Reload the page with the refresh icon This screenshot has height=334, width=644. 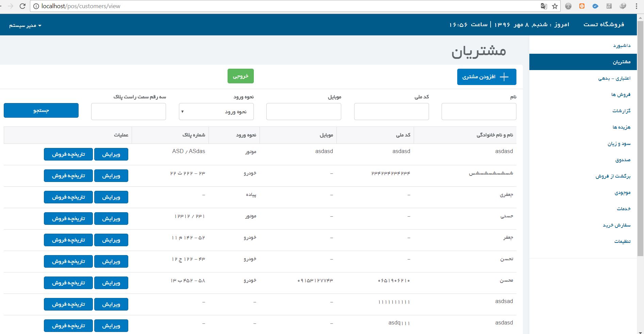(x=22, y=6)
